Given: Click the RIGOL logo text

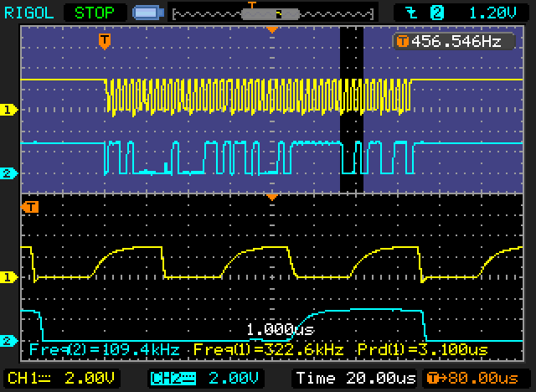Looking at the screenshot, I should click(x=29, y=13).
